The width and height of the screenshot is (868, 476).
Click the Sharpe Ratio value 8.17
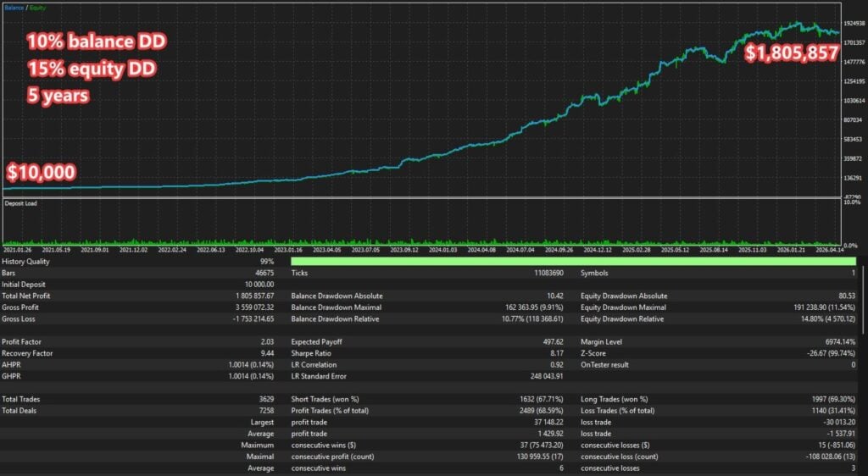pyautogui.click(x=557, y=353)
